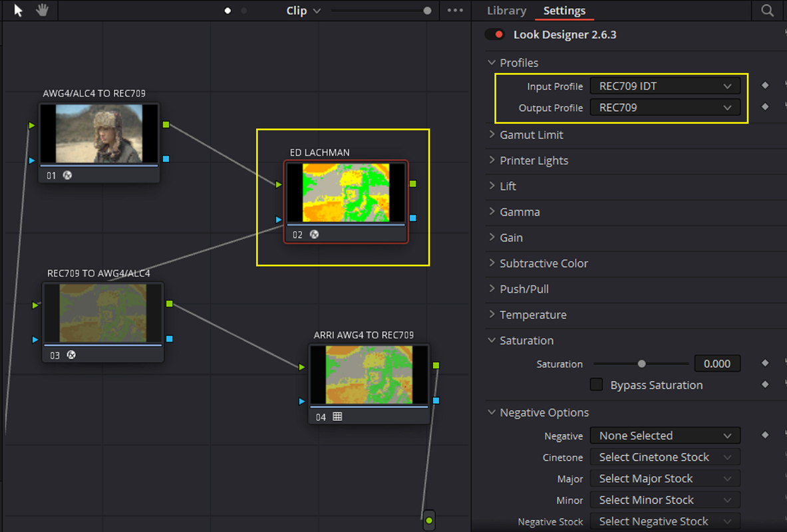Collapse the Profiles section

[492, 63]
